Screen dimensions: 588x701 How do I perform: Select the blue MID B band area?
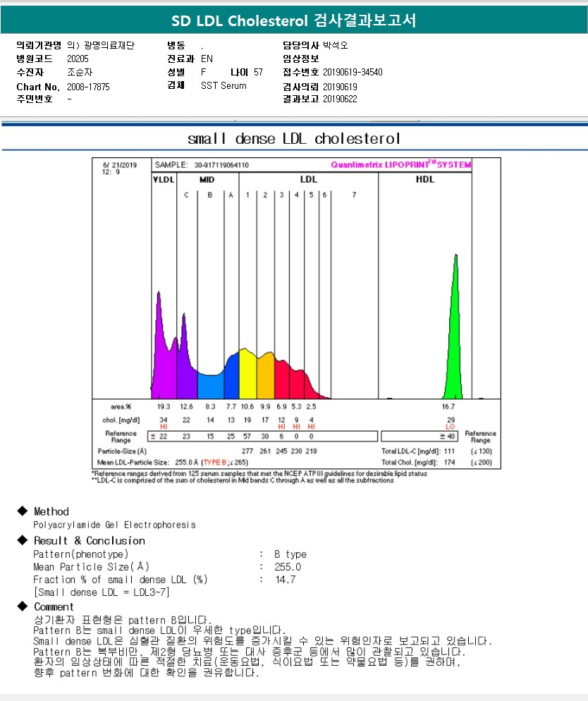pos(210,384)
